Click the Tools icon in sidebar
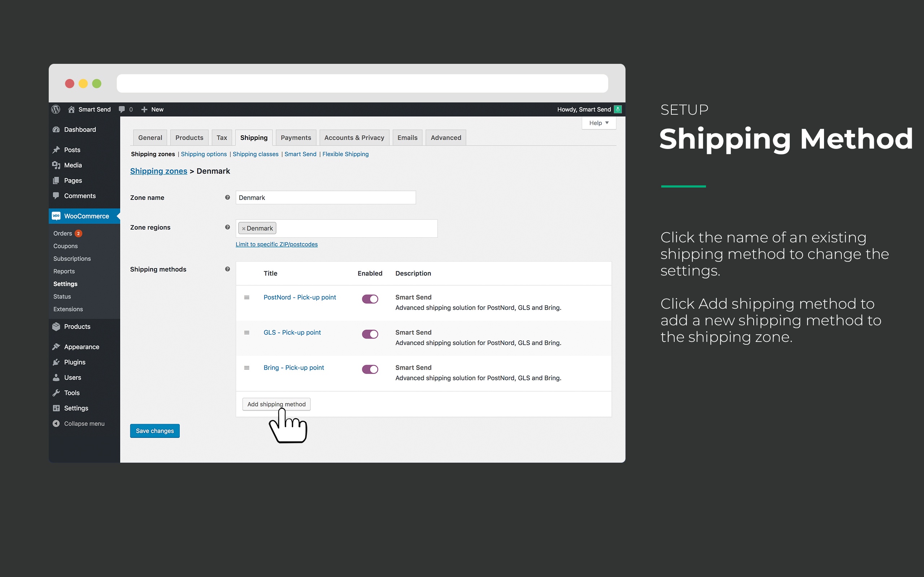924x577 pixels. tap(58, 392)
